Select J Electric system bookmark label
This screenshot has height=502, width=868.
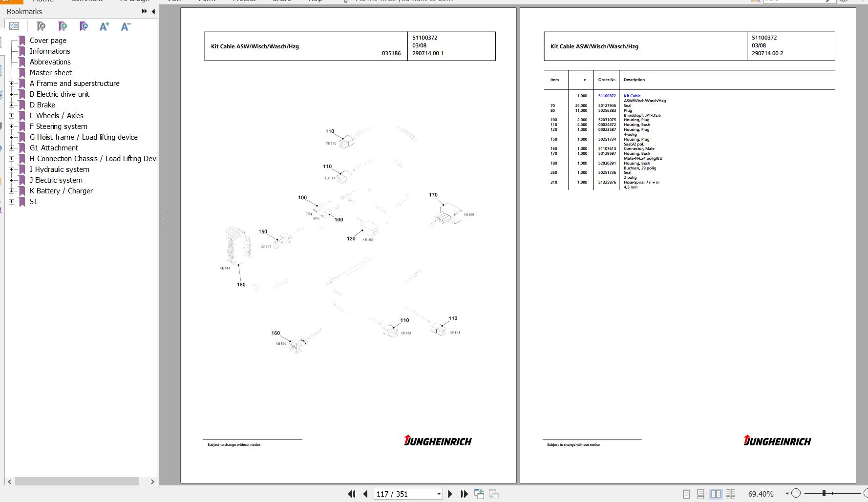(x=56, y=180)
